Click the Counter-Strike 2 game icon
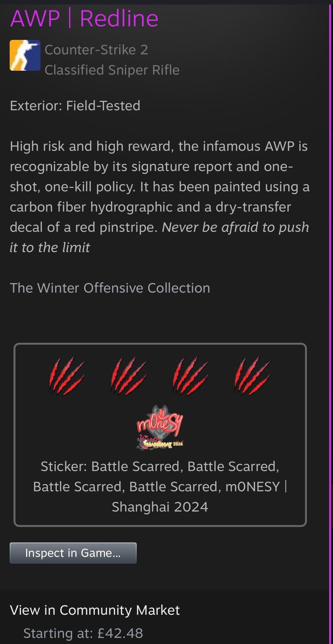The image size is (333, 644). point(25,55)
